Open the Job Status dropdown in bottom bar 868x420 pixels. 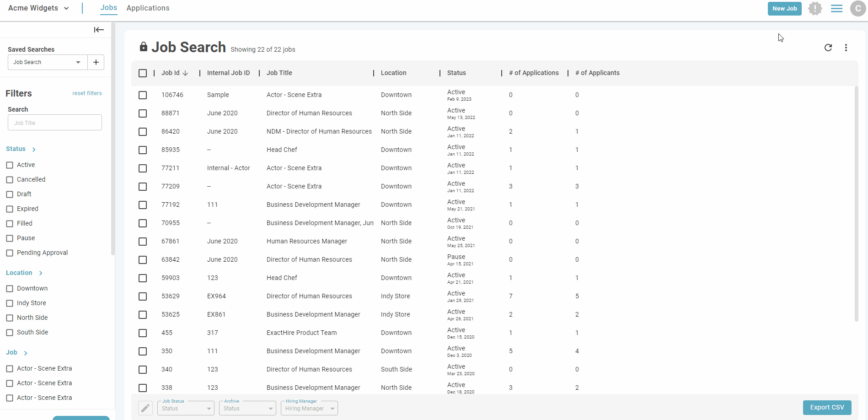[186, 408]
